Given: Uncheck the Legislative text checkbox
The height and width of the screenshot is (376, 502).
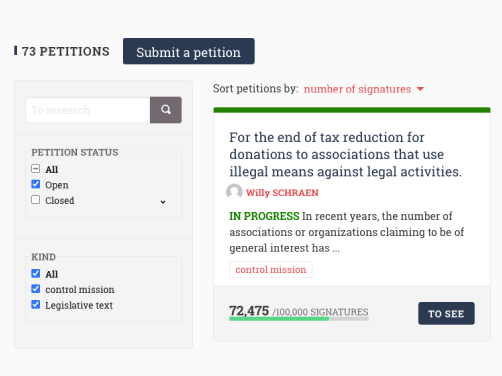Looking at the screenshot, I should [x=36, y=304].
